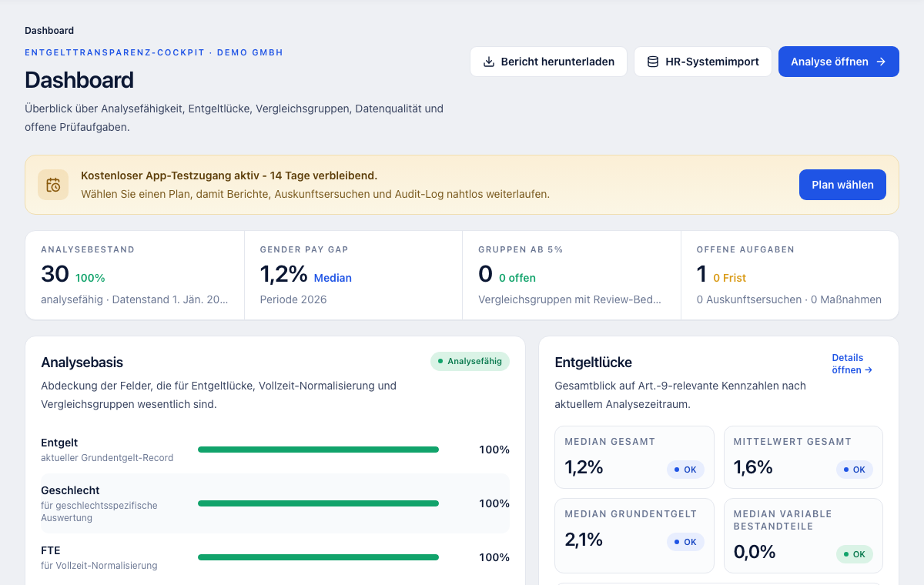924x585 pixels.
Task: Click the "Periode 2026" text
Action: click(293, 299)
